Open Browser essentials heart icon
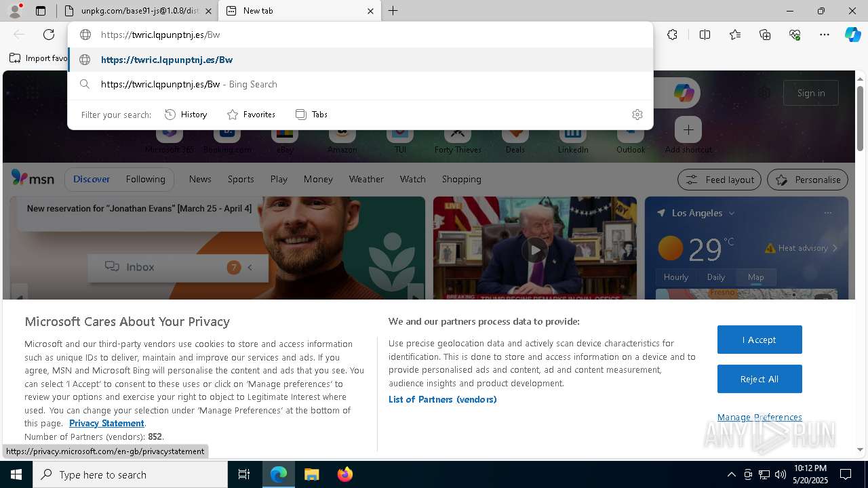Image resolution: width=868 pixels, height=488 pixels. click(795, 35)
